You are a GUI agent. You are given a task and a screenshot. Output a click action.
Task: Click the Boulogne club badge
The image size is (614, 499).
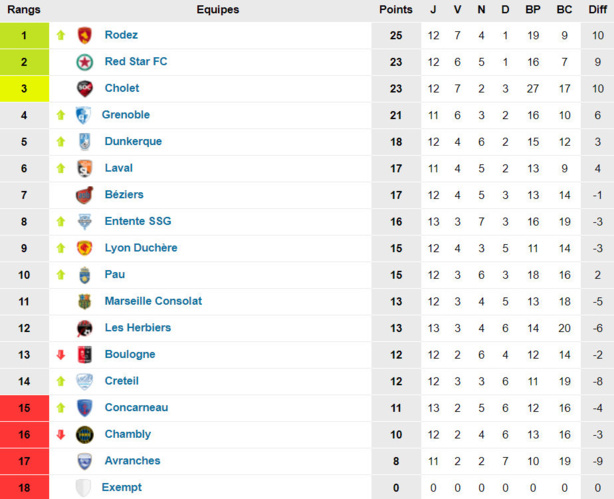(x=85, y=354)
